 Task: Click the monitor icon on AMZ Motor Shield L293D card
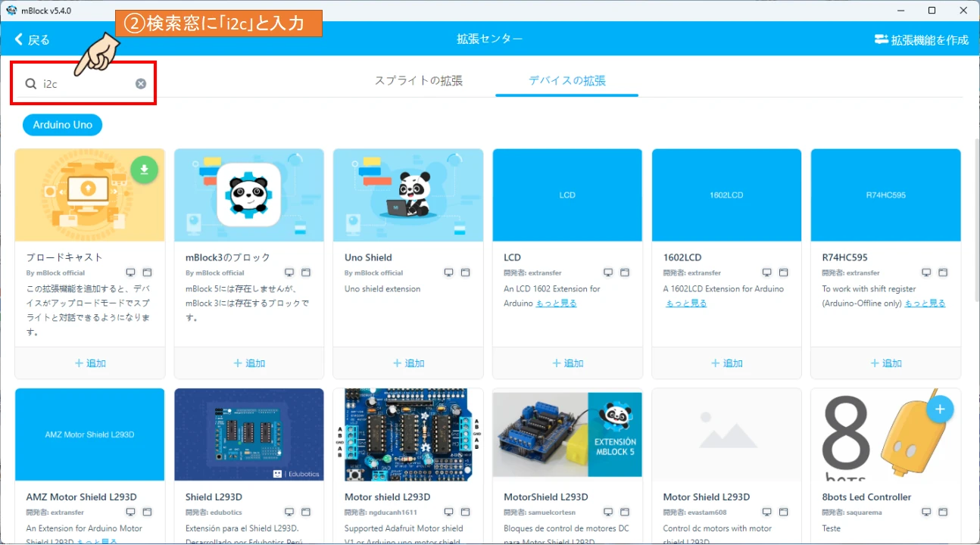130,512
